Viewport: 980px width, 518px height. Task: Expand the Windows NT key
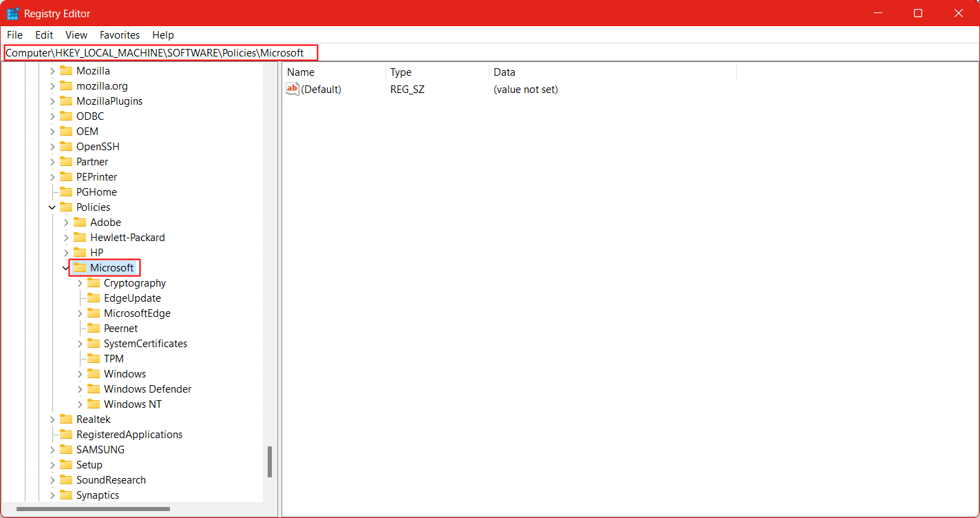(80, 404)
